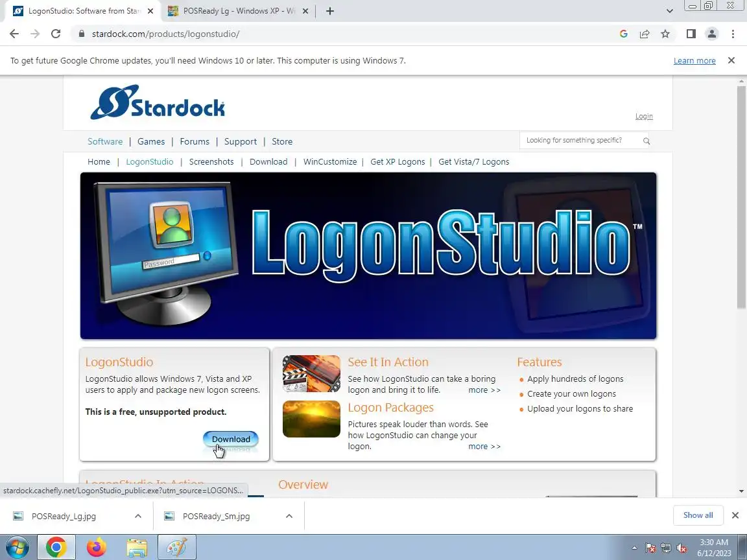Viewport: 747px width, 560px height.
Task: Open the Forums menu
Action: (x=195, y=141)
